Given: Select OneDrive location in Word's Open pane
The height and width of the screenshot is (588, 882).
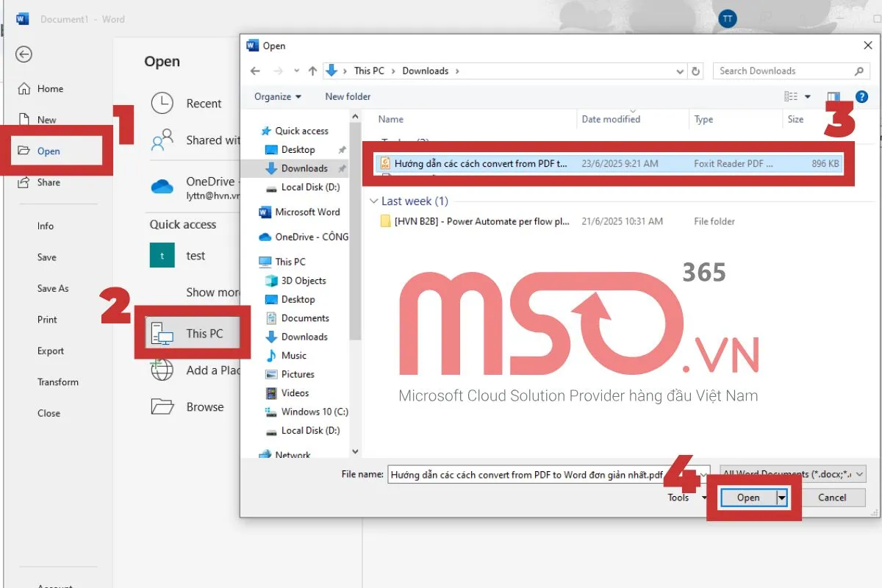Looking at the screenshot, I should (195, 187).
